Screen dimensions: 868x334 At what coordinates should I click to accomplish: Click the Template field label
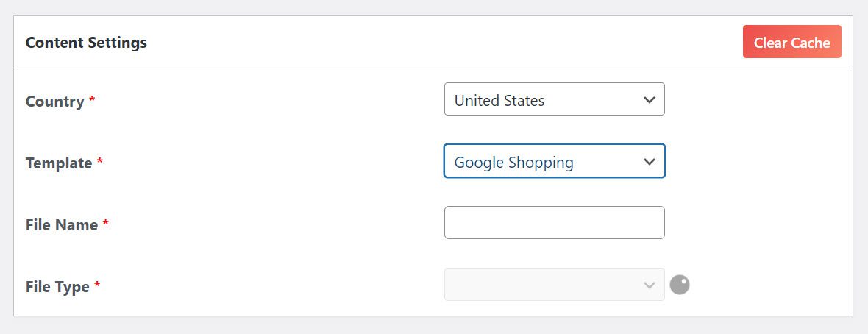[x=59, y=163]
